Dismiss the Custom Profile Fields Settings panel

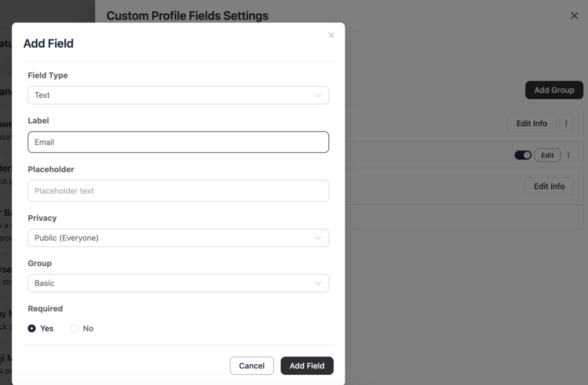(x=574, y=15)
